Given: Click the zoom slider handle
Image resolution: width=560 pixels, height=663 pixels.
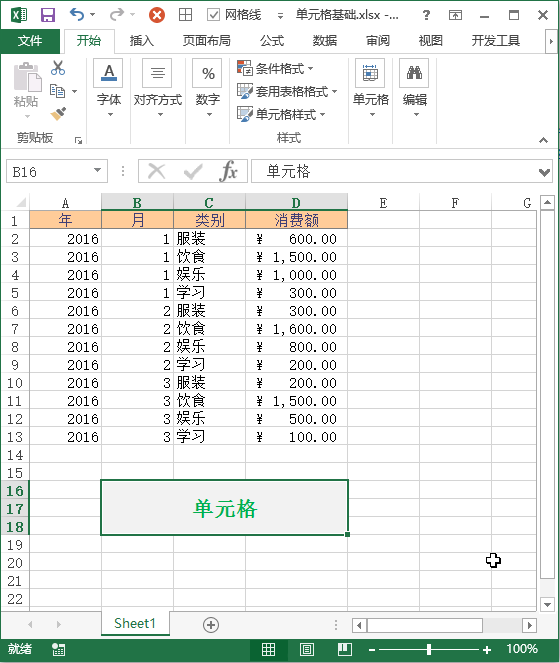Looking at the screenshot, I should point(428,649).
